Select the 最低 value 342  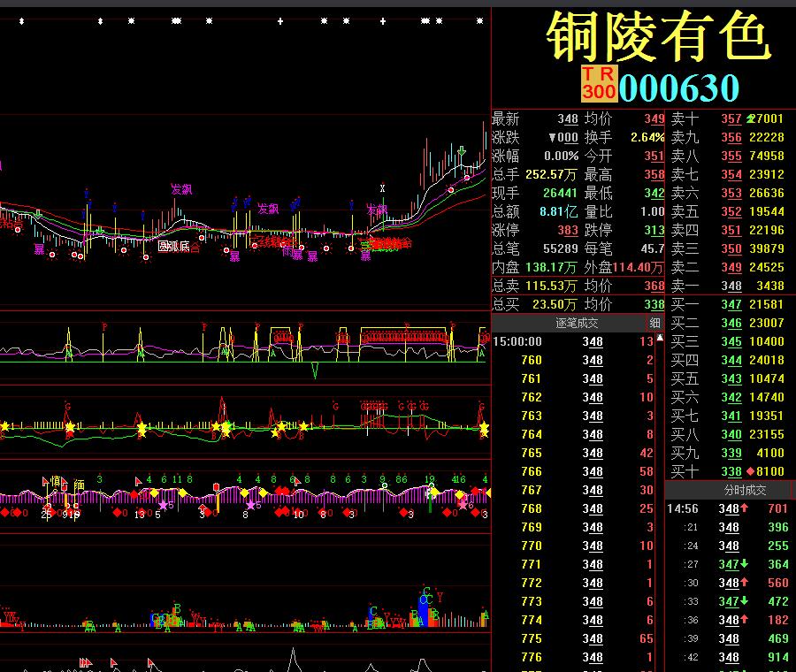[654, 194]
